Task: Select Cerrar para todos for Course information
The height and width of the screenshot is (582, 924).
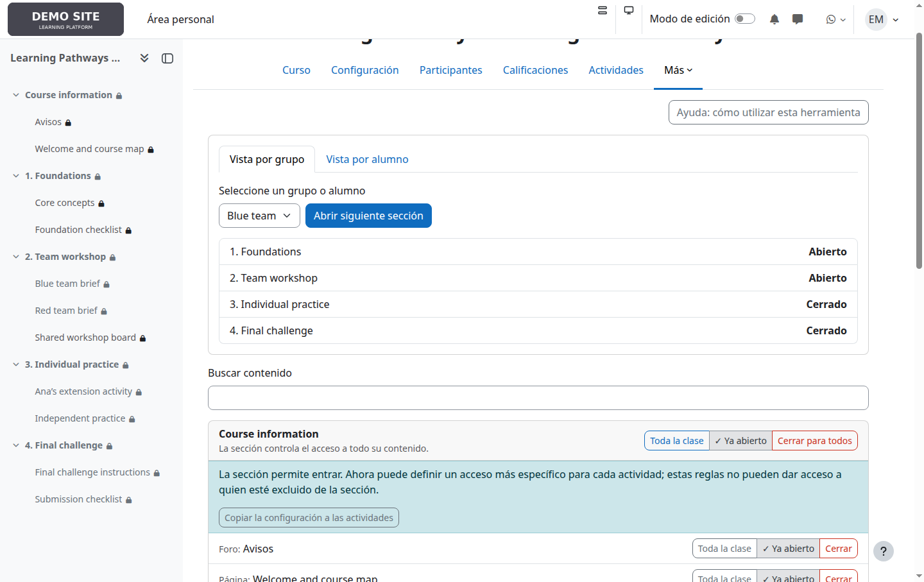Action: 815,441
